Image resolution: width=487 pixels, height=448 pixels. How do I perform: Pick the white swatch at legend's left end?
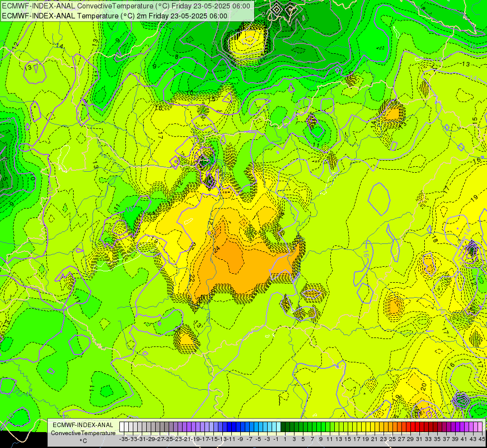[121, 427]
